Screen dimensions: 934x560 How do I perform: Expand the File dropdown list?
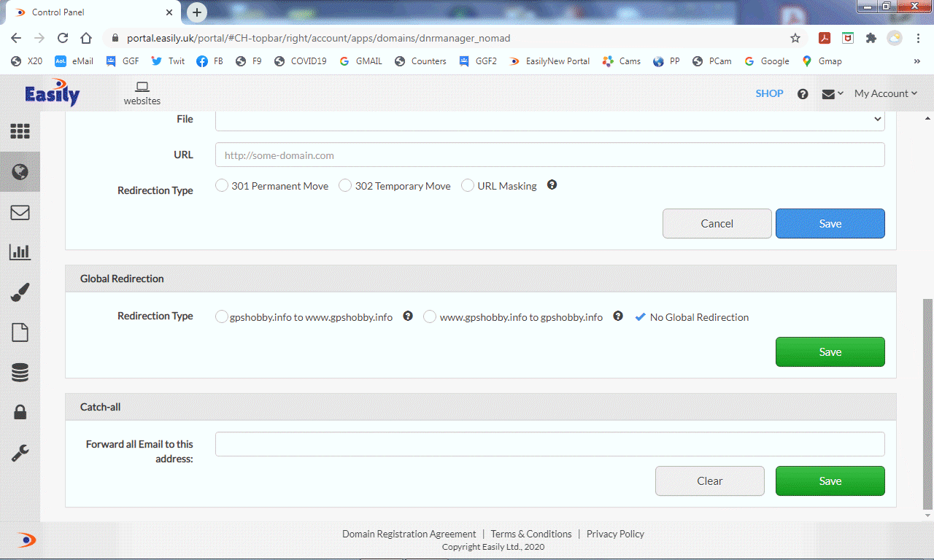pyautogui.click(x=549, y=120)
